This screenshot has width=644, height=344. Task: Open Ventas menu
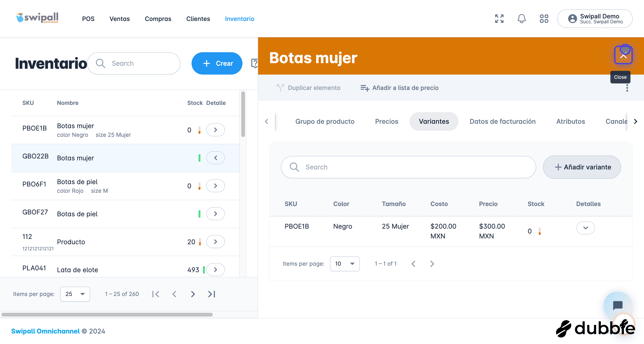pyautogui.click(x=119, y=19)
